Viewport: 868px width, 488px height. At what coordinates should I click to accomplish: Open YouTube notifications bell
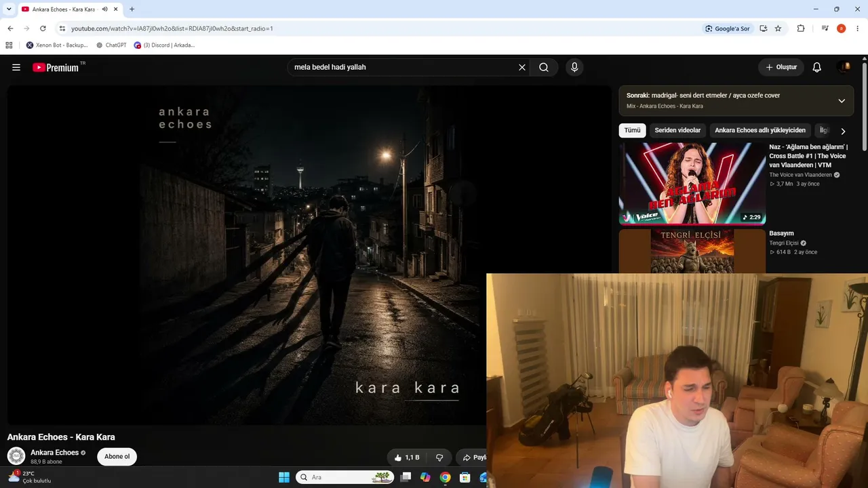point(817,67)
